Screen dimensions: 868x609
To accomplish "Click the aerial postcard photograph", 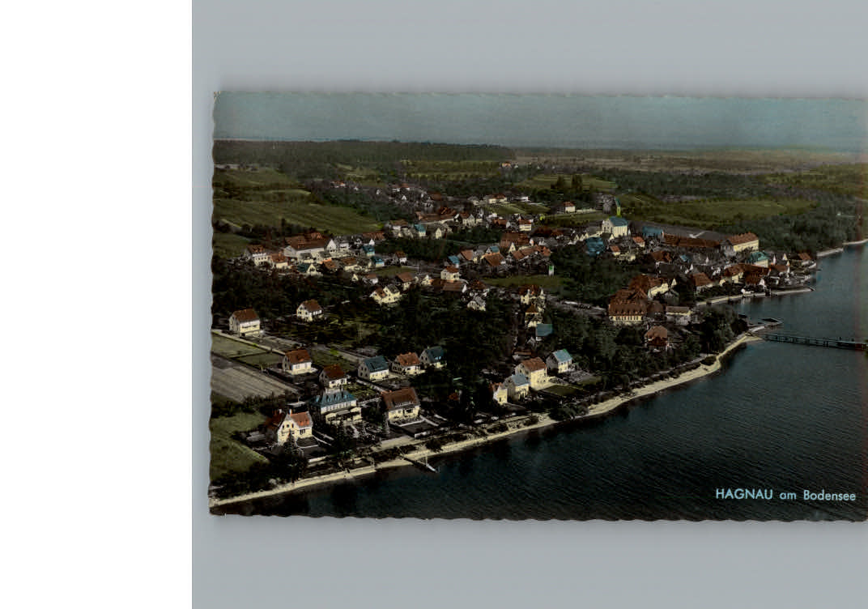I will [x=538, y=306].
